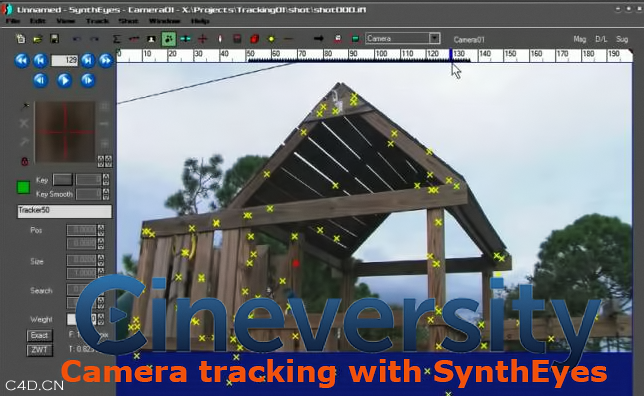
Task: Toggle the red lock icon beside tracker mini-view
Action: 25,161
